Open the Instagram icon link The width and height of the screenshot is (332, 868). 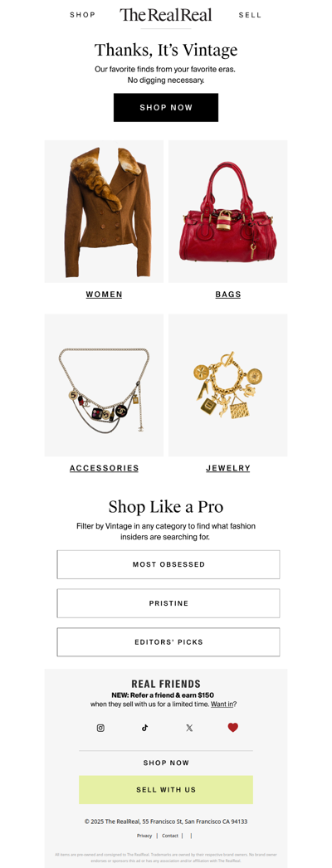[100, 728]
